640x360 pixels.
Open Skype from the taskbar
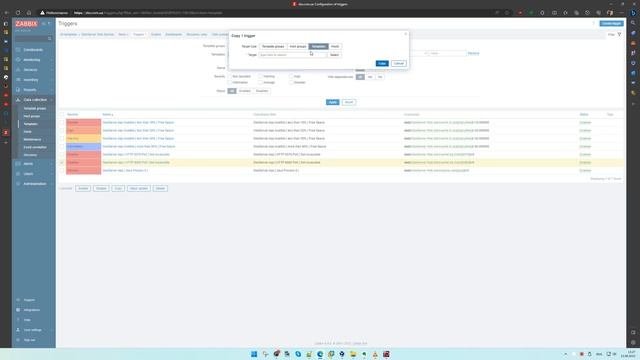298,354
